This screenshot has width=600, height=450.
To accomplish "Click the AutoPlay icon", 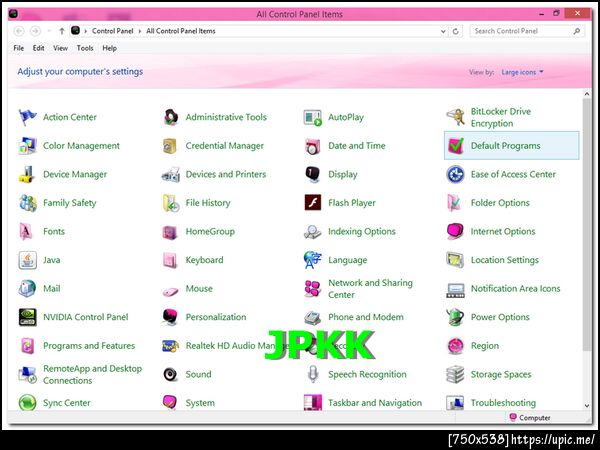I will pyautogui.click(x=313, y=117).
